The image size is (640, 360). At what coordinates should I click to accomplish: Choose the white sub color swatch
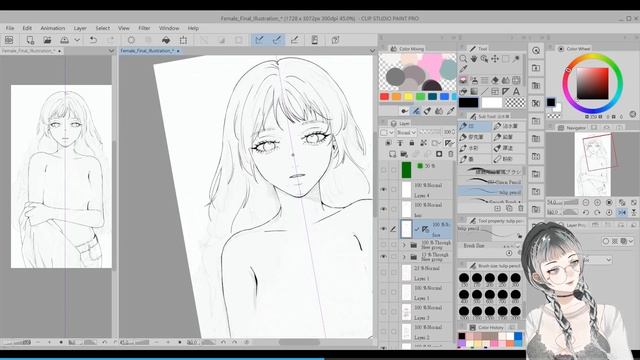(x=492, y=102)
